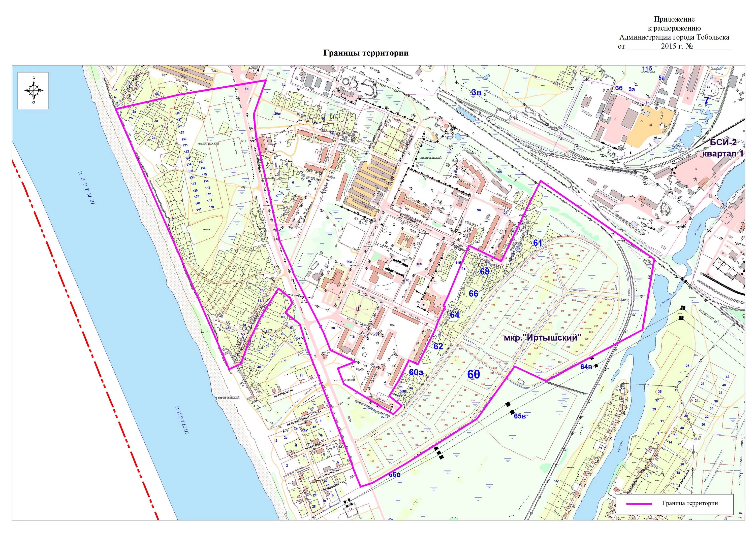The width and height of the screenshot is (756, 534).
Task: Click the blue '64' map label
Action: click(x=454, y=315)
